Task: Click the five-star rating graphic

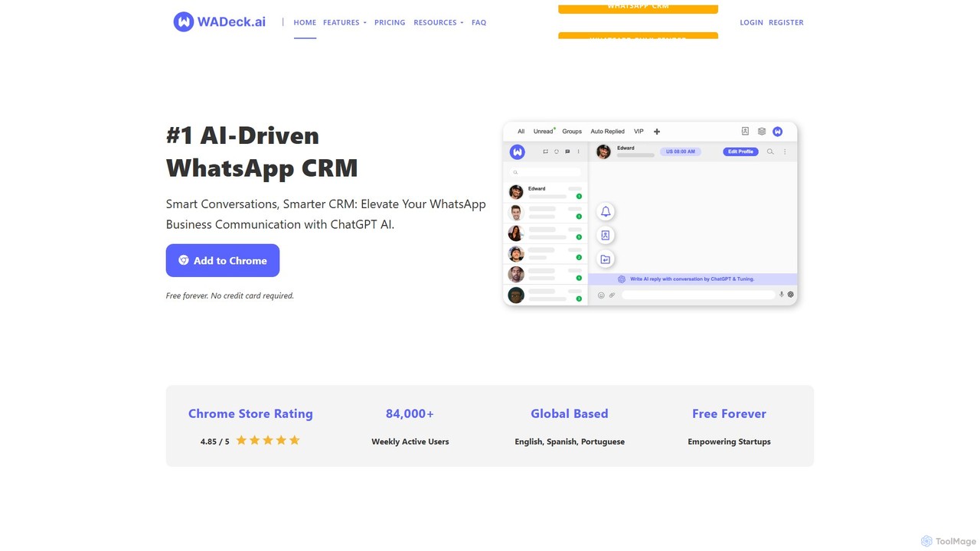Action: 268,440
